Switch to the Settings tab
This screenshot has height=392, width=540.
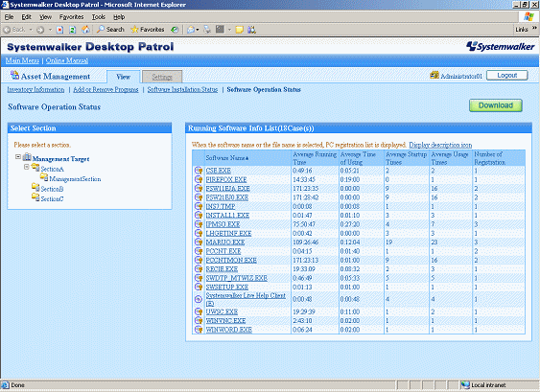tap(162, 77)
